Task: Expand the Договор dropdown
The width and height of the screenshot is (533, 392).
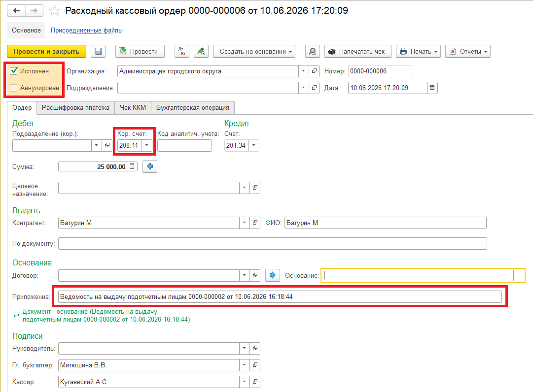Action: pos(245,275)
